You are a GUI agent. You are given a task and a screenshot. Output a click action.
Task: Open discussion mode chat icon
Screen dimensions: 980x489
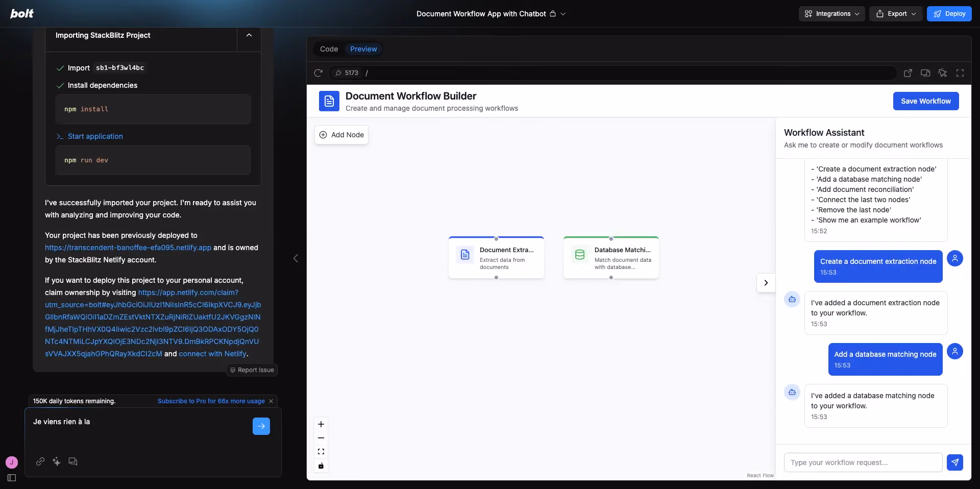(73, 461)
